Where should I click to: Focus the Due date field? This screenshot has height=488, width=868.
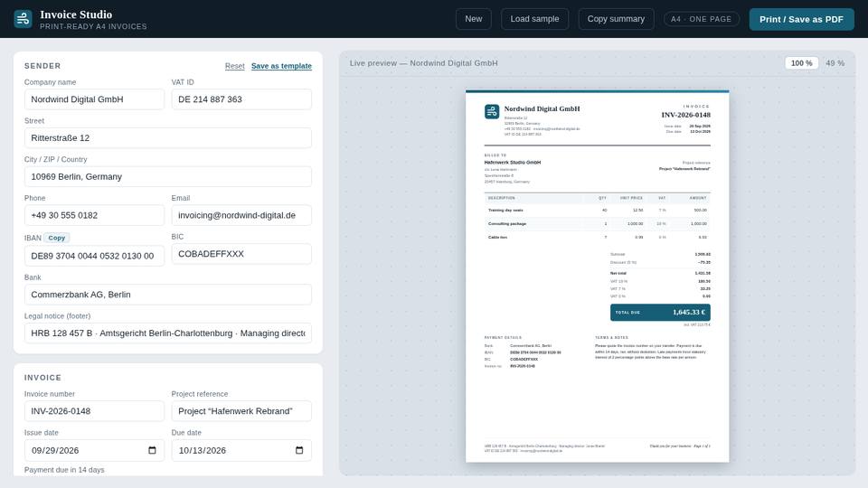[x=241, y=450]
